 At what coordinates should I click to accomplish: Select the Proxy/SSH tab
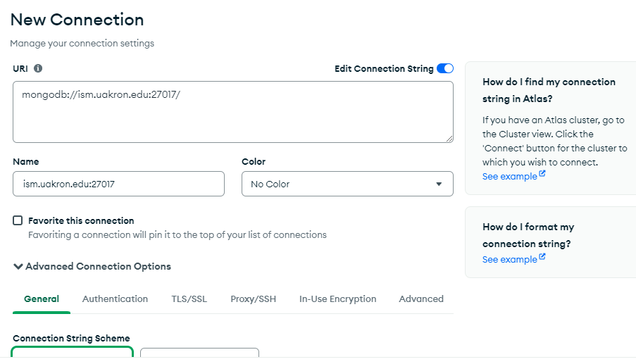(254, 299)
